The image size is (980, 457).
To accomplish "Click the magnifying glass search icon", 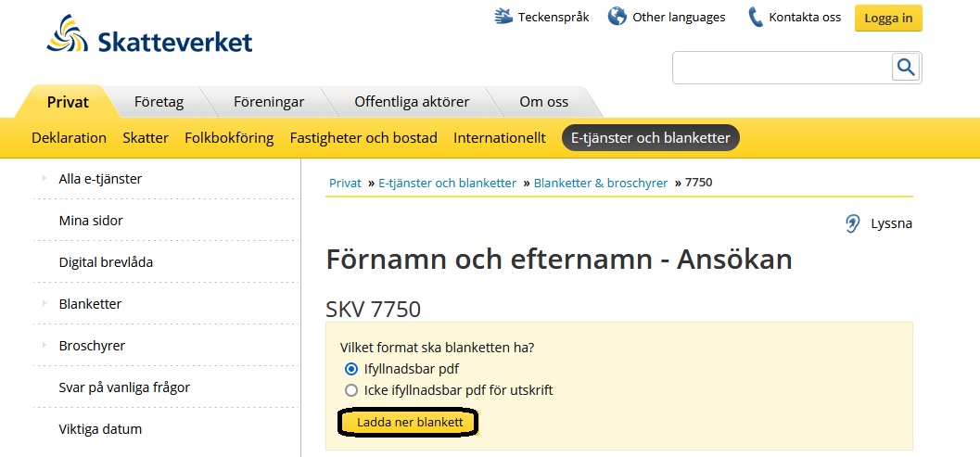I will pos(906,68).
